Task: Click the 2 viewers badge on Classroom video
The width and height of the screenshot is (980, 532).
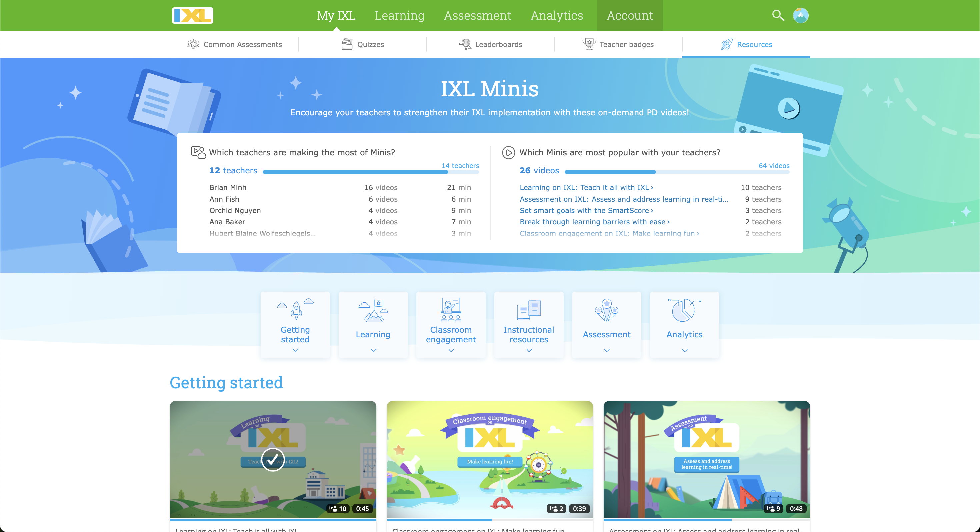Action: [x=556, y=508]
